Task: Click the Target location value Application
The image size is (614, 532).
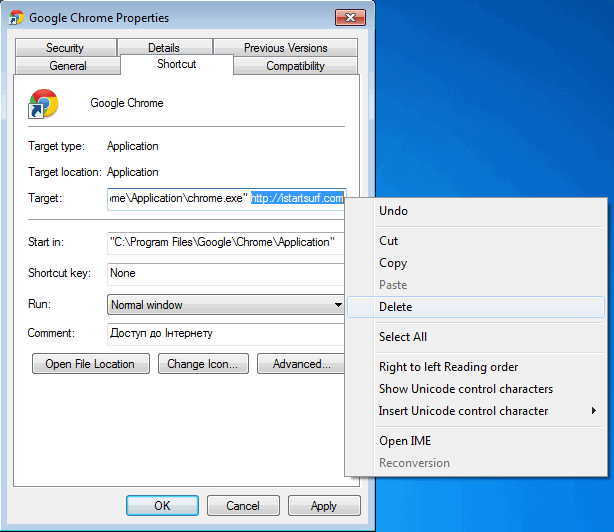Action: (133, 172)
